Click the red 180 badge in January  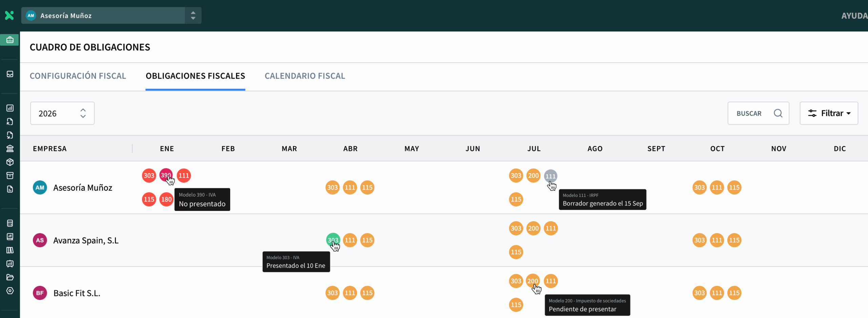point(166,199)
